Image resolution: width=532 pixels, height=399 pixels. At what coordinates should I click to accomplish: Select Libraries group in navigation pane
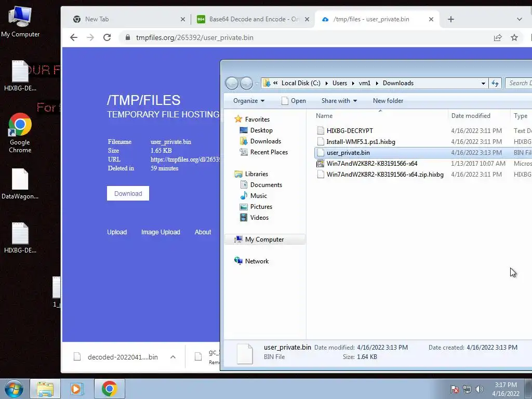(256, 174)
